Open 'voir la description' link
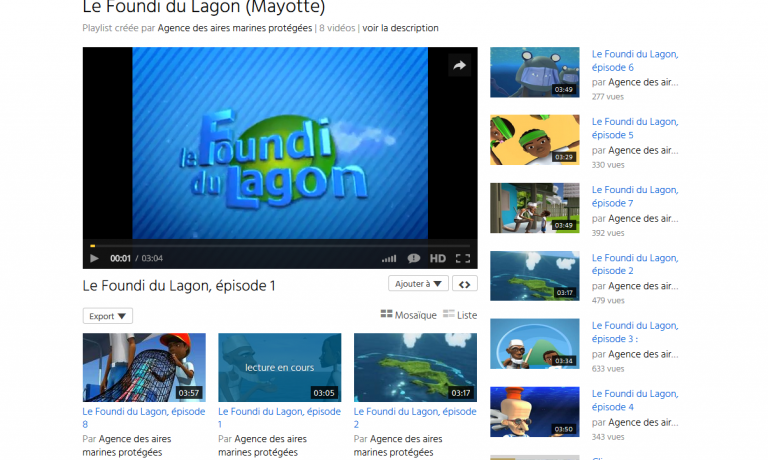The width and height of the screenshot is (768, 460). [400, 28]
